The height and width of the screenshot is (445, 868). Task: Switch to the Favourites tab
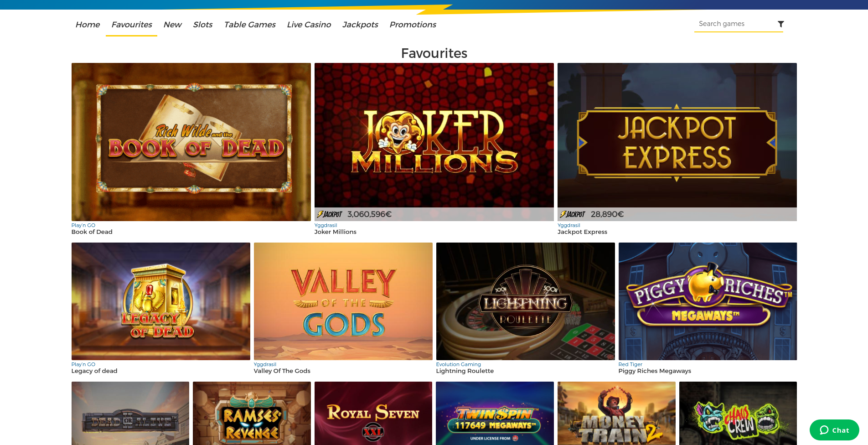coord(132,25)
